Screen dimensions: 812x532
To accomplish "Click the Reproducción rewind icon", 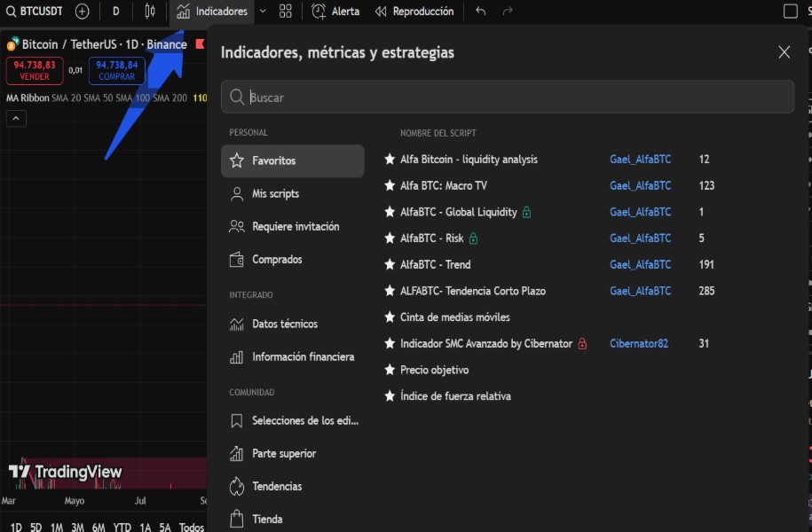I will (381, 12).
